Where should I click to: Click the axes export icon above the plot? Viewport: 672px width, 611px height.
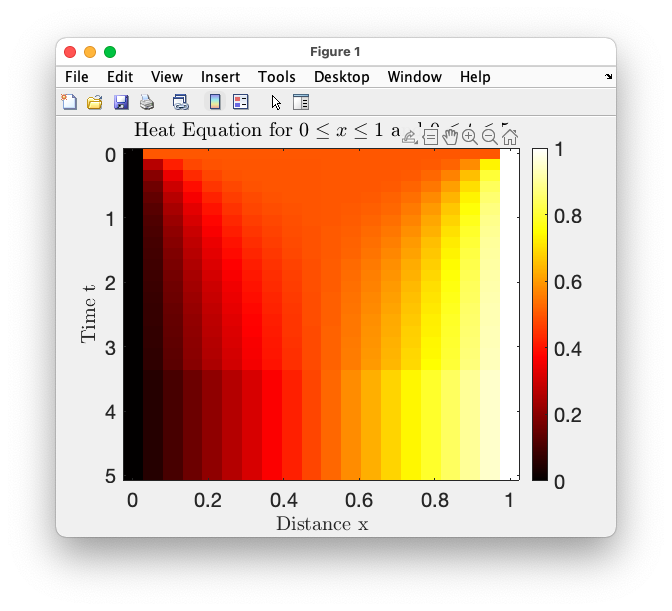point(410,137)
